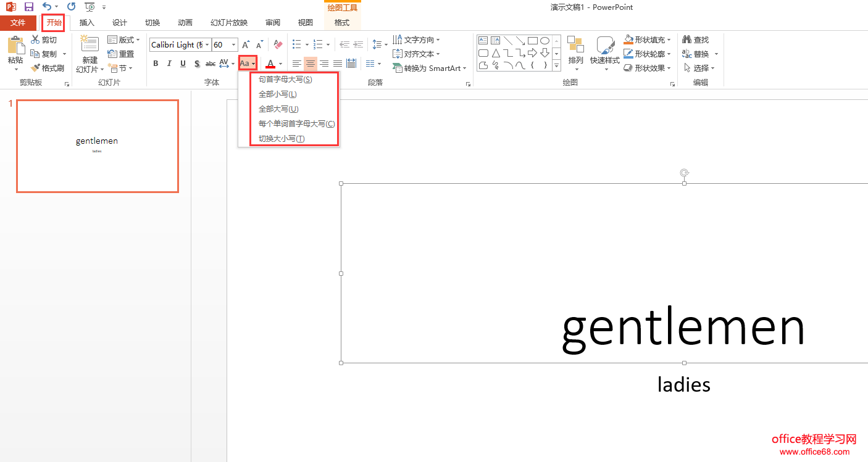Toggle bold formatting
The width and height of the screenshot is (868, 462).
(156, 64)
